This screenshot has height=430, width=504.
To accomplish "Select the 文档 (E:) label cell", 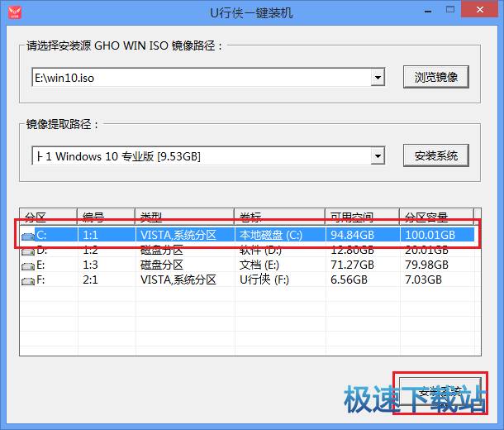I will [x=280, y=265].
